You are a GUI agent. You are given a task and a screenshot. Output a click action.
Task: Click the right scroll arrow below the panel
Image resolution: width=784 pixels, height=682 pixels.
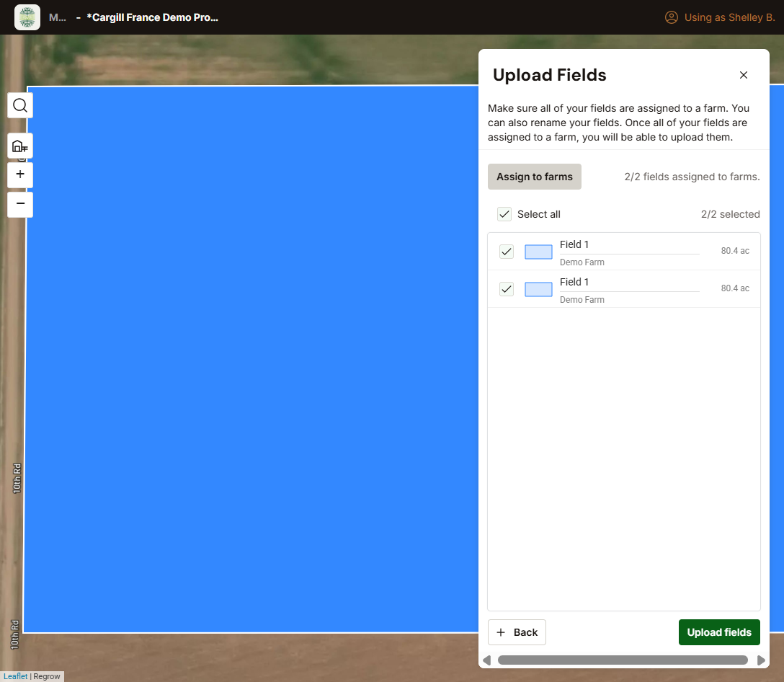tap(762, 660)
